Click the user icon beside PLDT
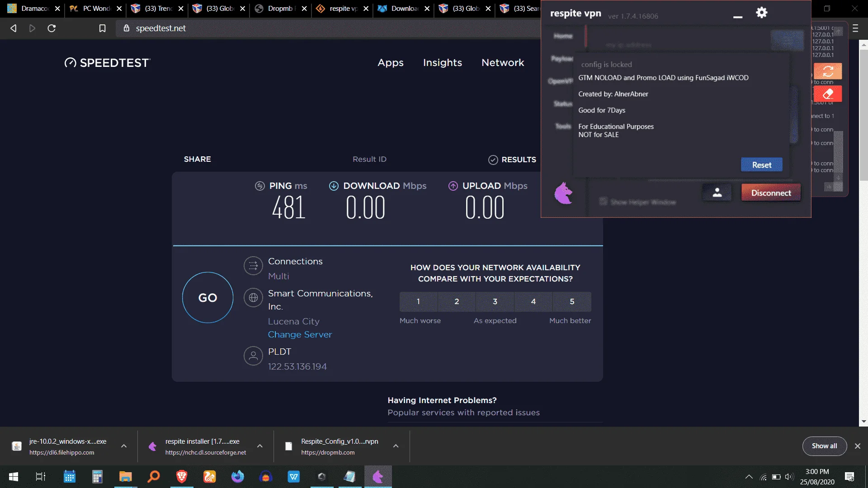868x488 pixels. (x=253, y=356)
